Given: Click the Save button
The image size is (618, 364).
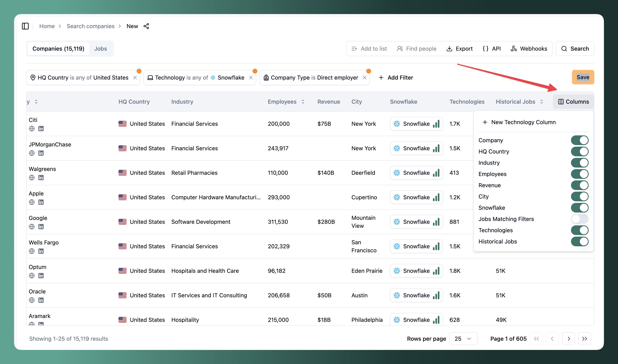Looking at the screenshot, I should 583,77.
